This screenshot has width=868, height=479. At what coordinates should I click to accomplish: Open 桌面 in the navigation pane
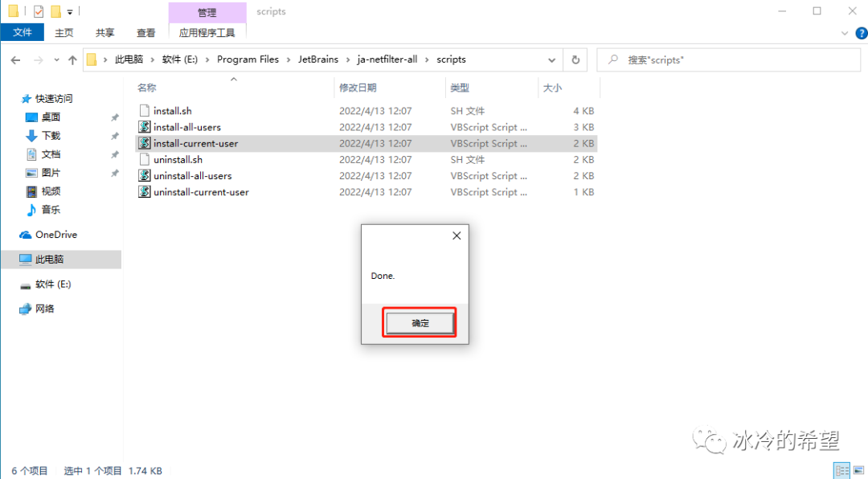coord(51,117)
